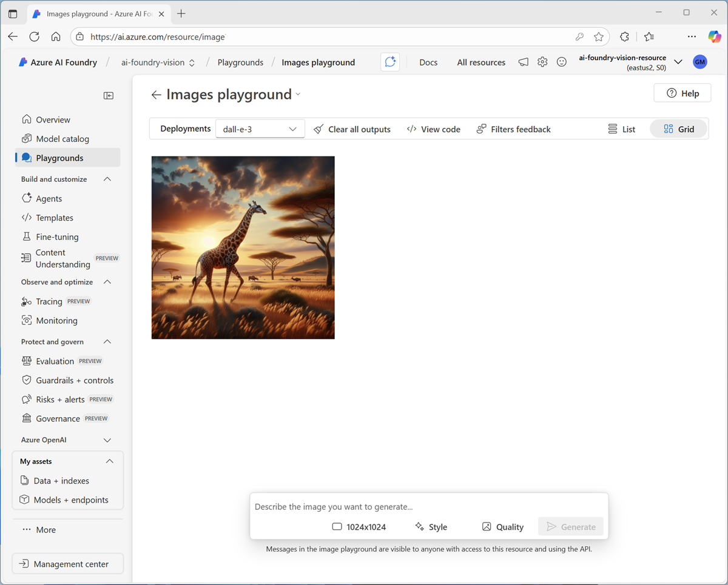Image resolution: width=728 pixels, height=585 pixels.
Task: Click the generated giraffe image thumbnail
Action: (x=243, y=247)
